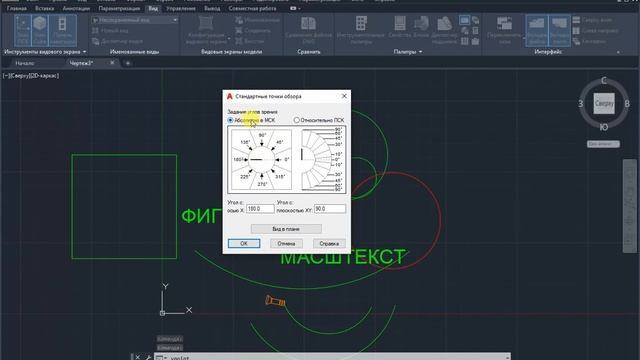This screenshot has height=360, width=640.
Task: Click the Новый вид icon
Action: 96,31
